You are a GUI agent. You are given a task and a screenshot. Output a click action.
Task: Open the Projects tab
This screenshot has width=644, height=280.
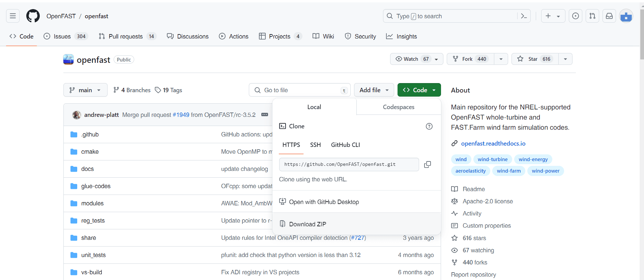pyautogui.click(x=281, y=36)
